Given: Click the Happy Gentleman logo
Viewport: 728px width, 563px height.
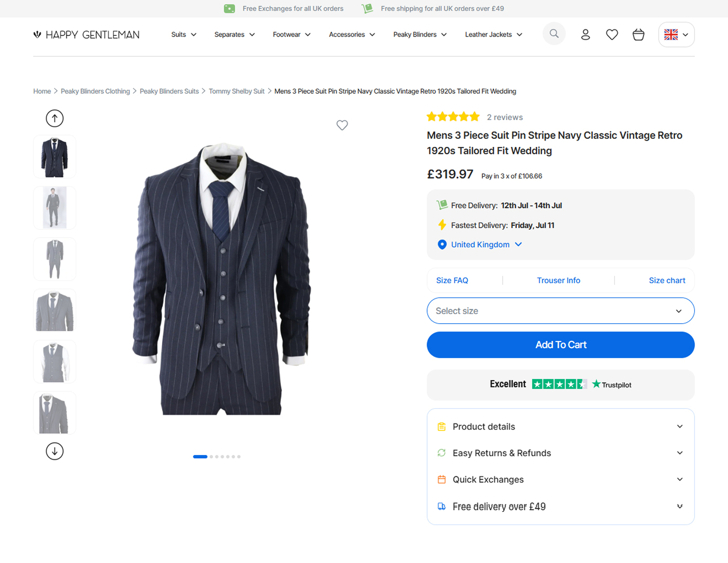Looking at the screenshot, I should coord(87,35).
